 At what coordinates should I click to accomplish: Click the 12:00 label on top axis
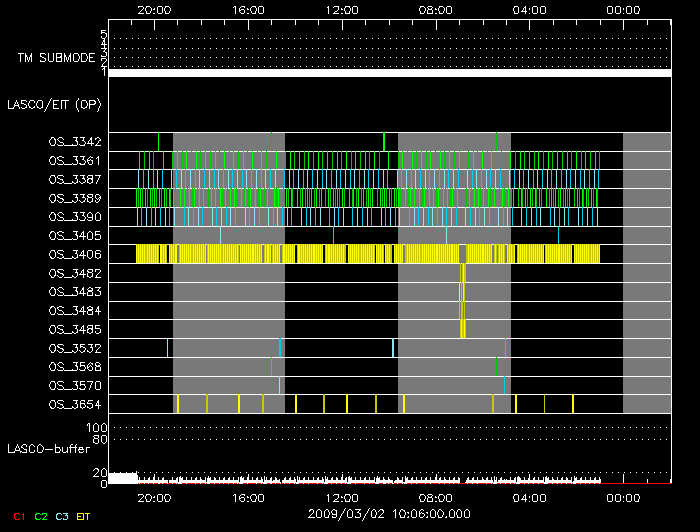(342, 9)
